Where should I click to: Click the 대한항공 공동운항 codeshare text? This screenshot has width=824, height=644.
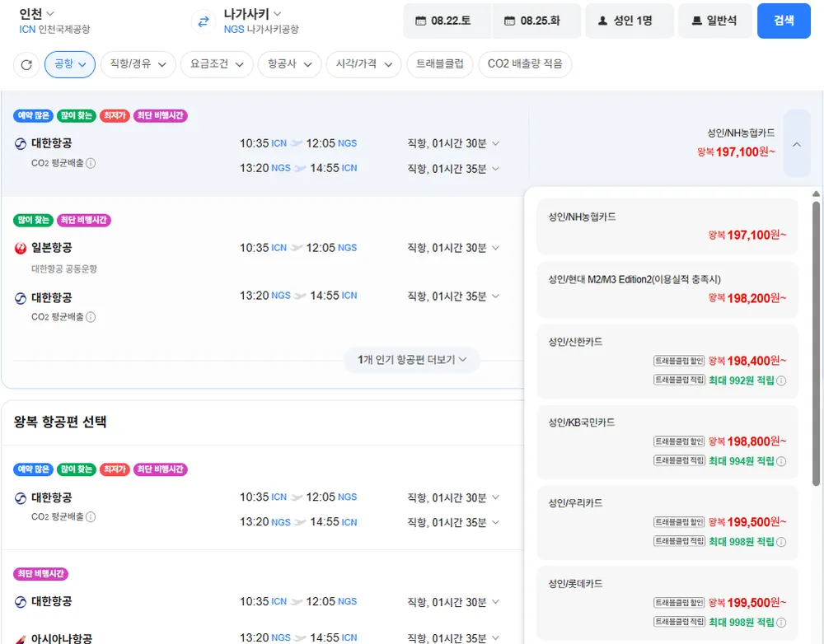click(x=64, y=269)
